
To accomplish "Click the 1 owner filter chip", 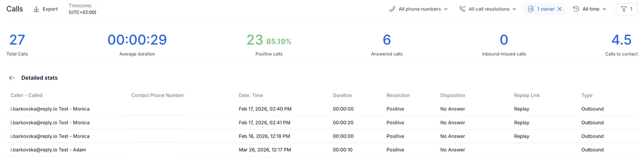I will click(545, 9).
